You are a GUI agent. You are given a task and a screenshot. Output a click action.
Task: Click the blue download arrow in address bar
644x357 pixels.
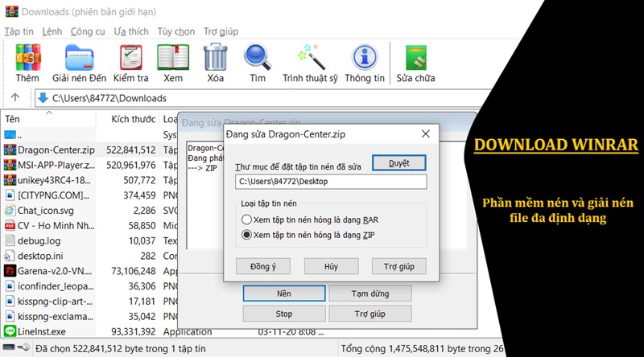click(43, 98)
